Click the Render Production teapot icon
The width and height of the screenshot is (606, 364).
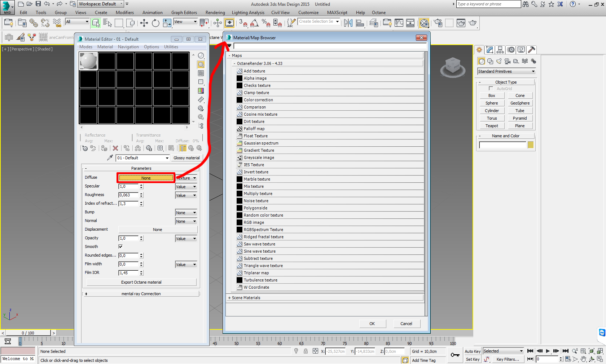click(x=473, y=23)
